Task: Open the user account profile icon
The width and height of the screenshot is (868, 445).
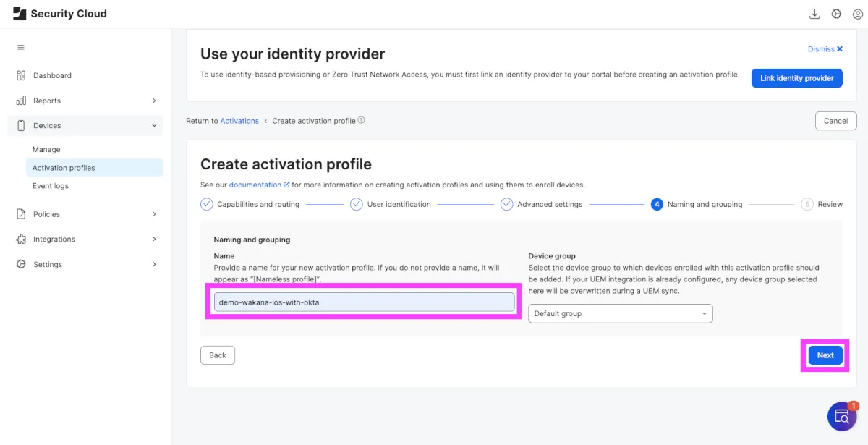Action: pyautogui.click(x=858, y=14)
